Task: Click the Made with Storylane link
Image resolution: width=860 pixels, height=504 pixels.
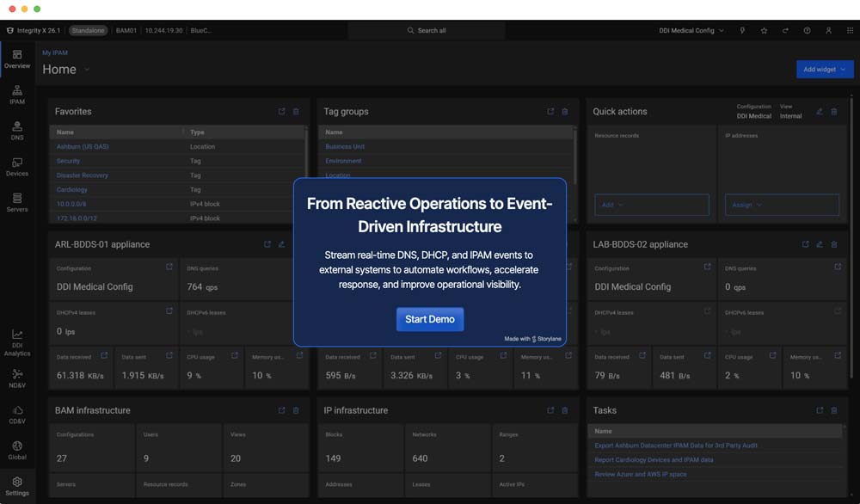Action: (x=532, y=339)
